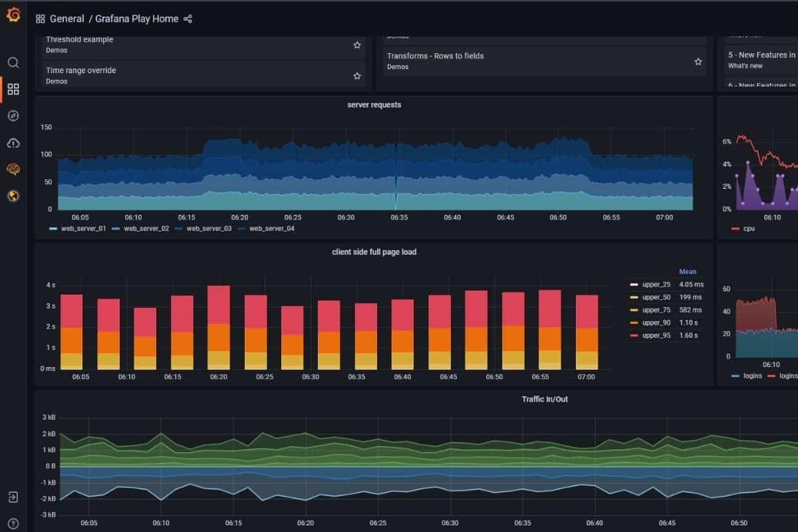Open the server requests panel title menu

[374, 105]
